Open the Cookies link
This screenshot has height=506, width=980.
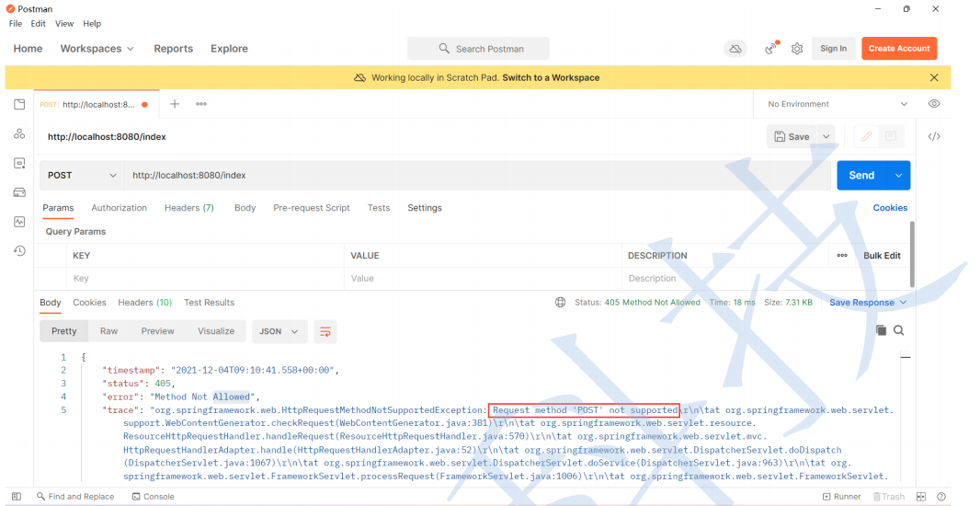click(890, 208)
